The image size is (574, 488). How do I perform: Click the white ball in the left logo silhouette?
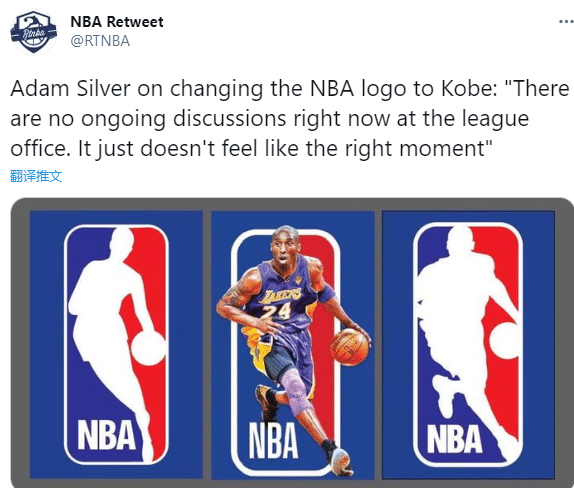click(x=148, y=347)
